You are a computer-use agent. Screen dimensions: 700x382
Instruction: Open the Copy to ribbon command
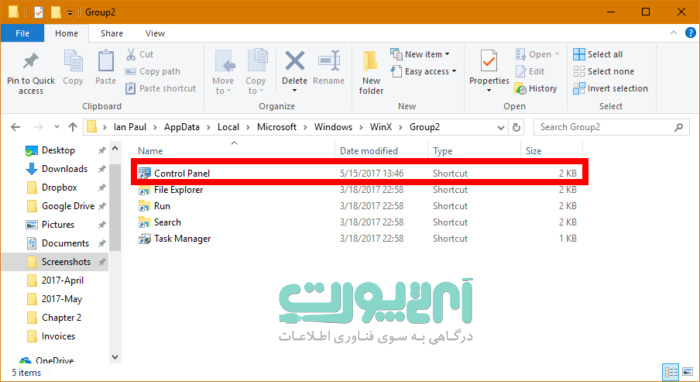[256, 72]
